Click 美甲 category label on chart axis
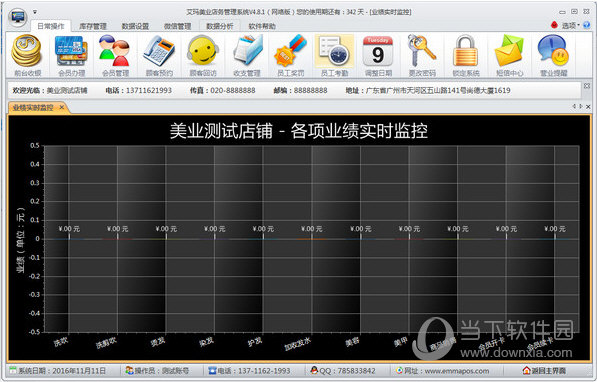Viewport: 597px width, 382px height. (x=401, y=341)
